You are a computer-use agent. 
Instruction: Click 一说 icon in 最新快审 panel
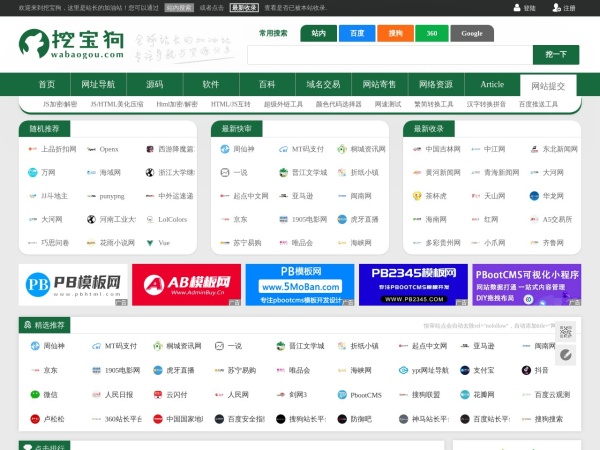225,173
